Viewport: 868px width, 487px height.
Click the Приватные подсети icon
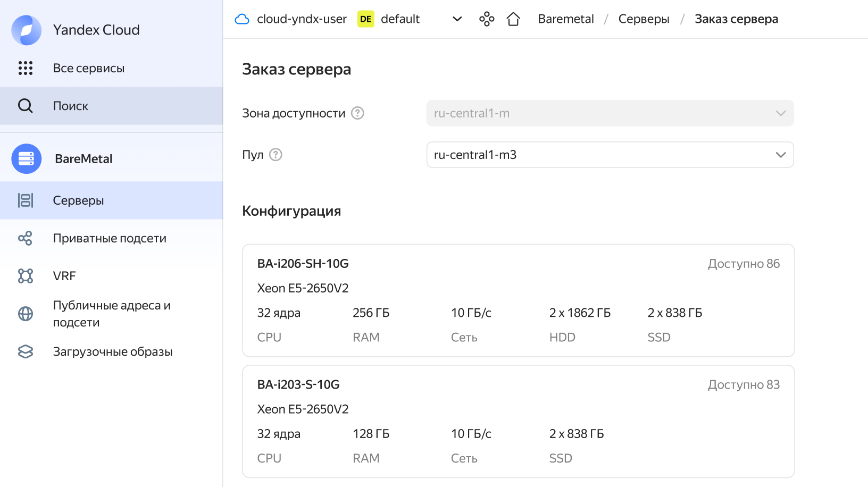point(26,238)
